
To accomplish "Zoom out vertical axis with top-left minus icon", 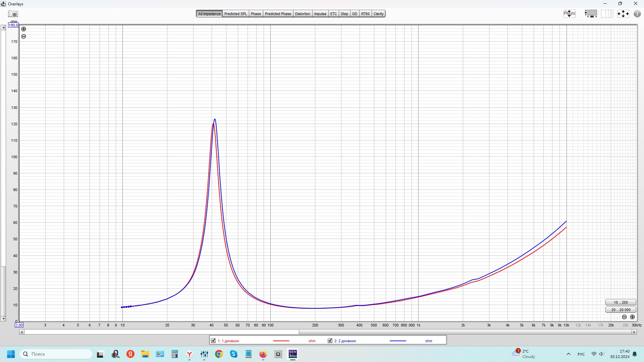I will click(x=23, y=37).
